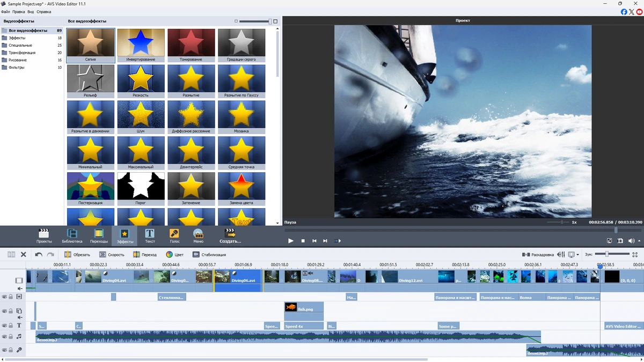Open the Справка menu

(44, 11)
